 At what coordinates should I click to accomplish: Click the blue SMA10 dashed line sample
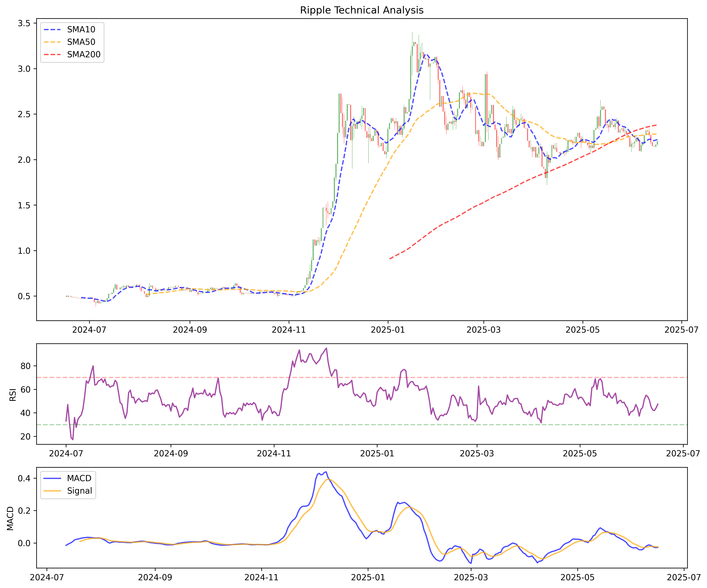click(53, 30)
